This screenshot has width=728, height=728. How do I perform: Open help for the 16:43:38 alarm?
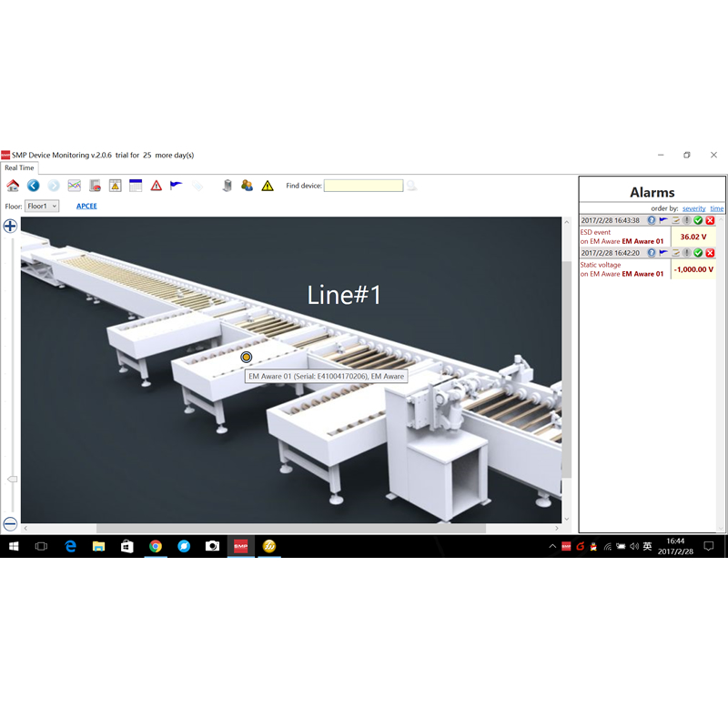[652, 220]
